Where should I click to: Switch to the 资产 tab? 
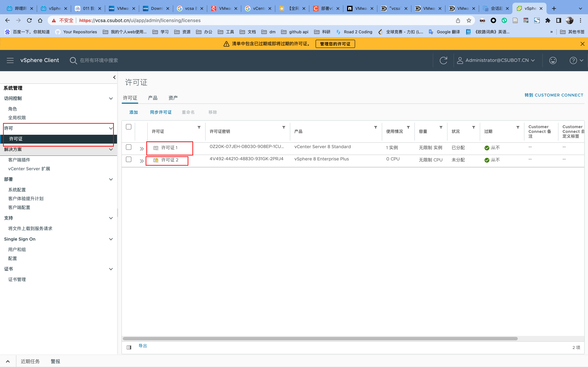173,98
